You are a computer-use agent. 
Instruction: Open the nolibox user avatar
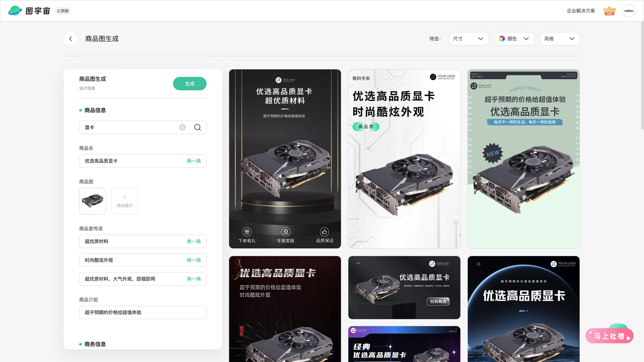click(629, 11)
